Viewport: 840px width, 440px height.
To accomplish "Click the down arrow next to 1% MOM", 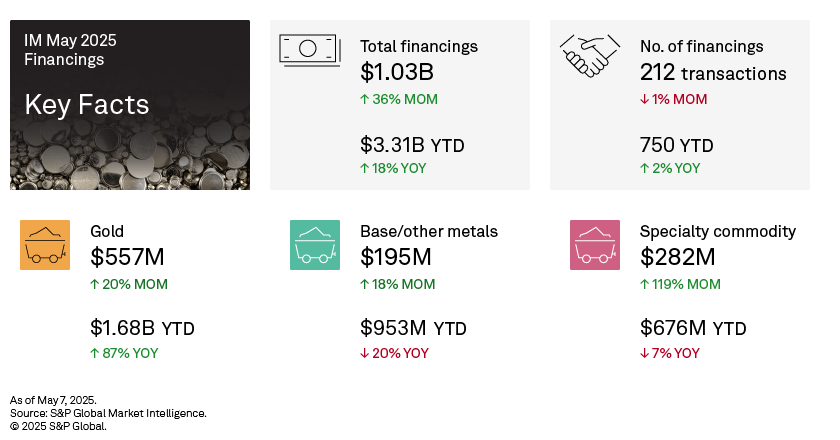I will pyautogui.click(x=645, y=99).
